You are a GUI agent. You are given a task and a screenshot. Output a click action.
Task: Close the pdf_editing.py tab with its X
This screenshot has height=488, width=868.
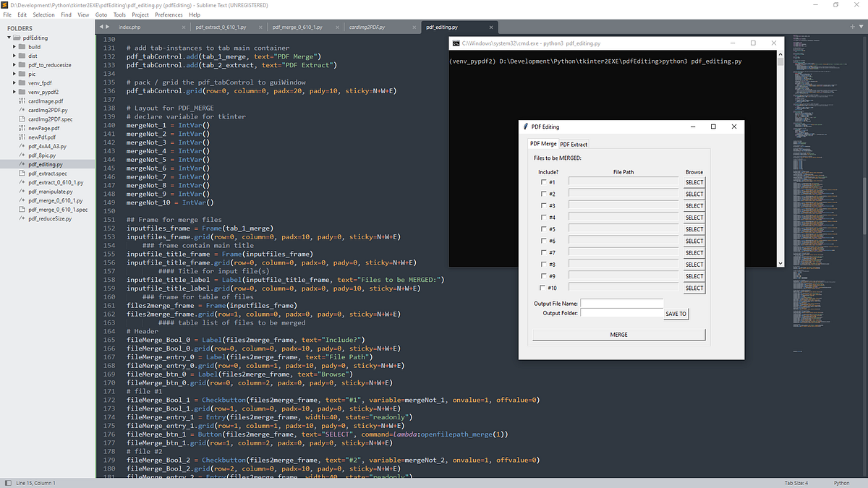click(x=491, y=27)
